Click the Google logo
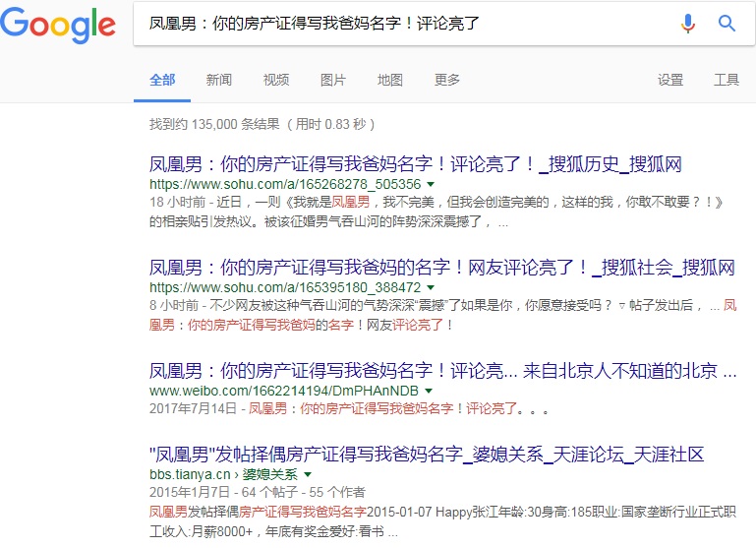756x548 pixels. [x=58, y=25]
